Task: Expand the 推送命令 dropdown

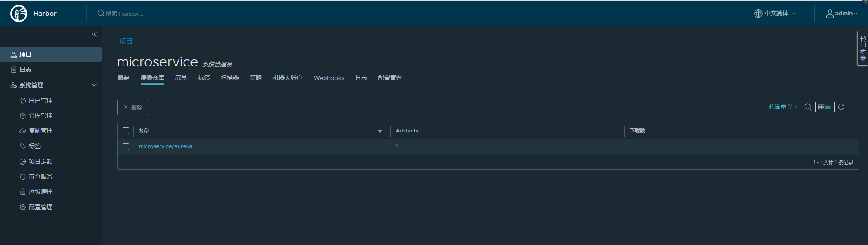Action: [783, 107]
